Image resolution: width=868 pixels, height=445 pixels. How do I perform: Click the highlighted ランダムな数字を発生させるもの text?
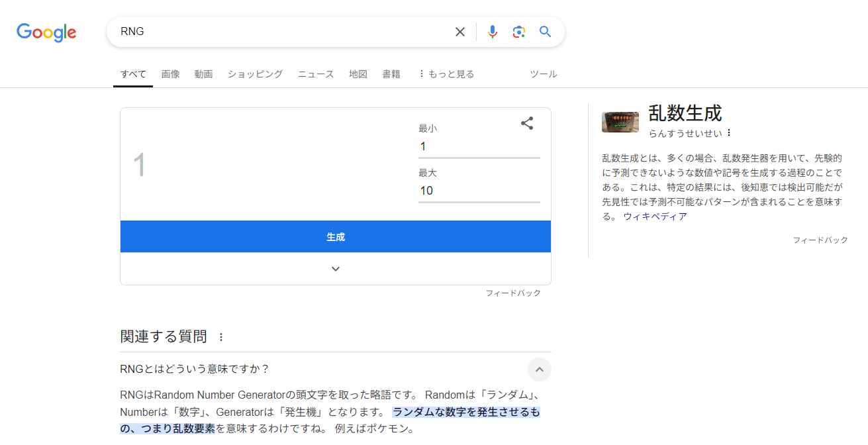click(466, 413)
